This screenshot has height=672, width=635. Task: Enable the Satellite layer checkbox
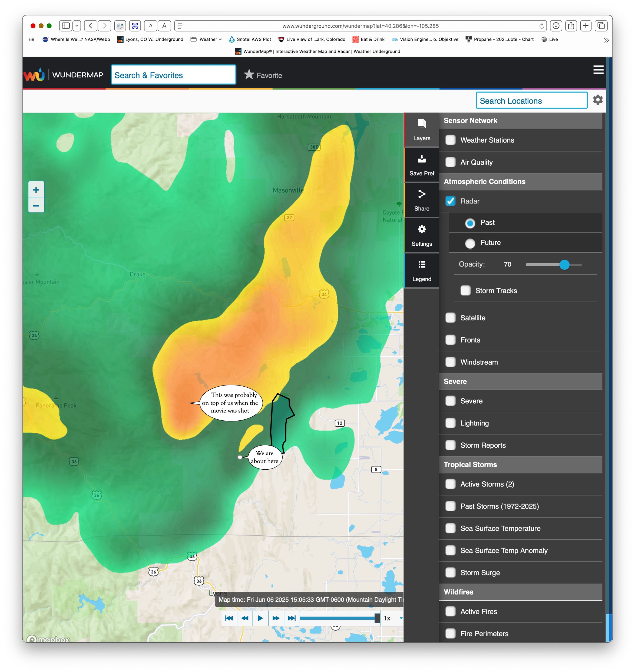click(x=450, y=318)
